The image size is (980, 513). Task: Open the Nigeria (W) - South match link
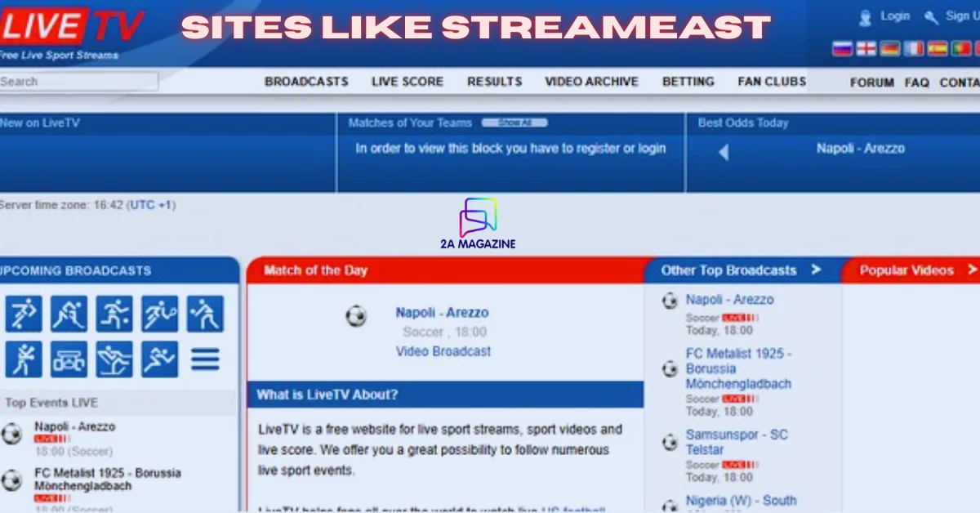(x=741, y=501)
